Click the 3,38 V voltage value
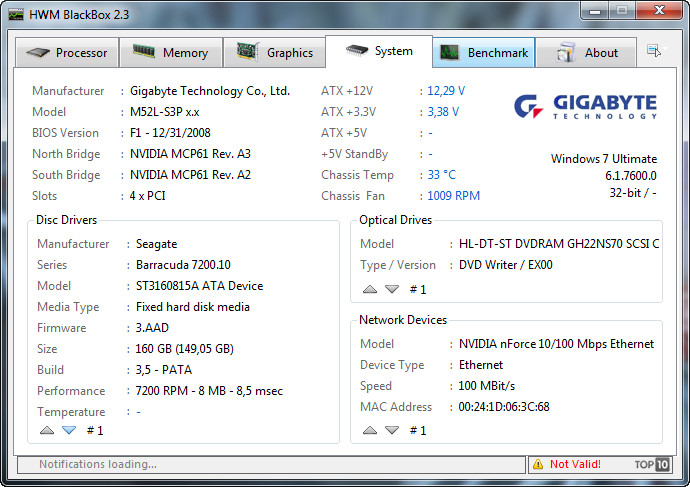This screenshot has height=487, width=690. [x=443, y=112]
